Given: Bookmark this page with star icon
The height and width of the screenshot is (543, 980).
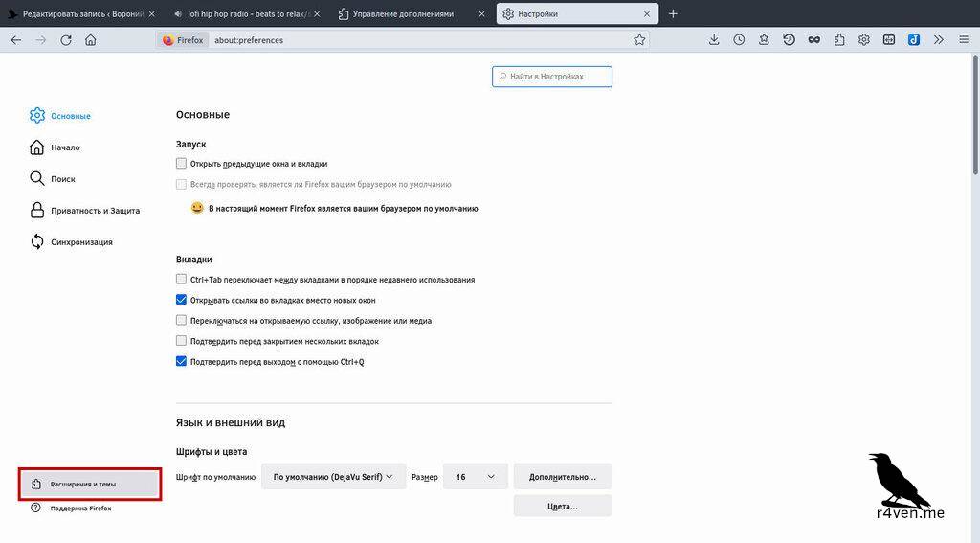Looking at the screenshot, I should point(639,40).
